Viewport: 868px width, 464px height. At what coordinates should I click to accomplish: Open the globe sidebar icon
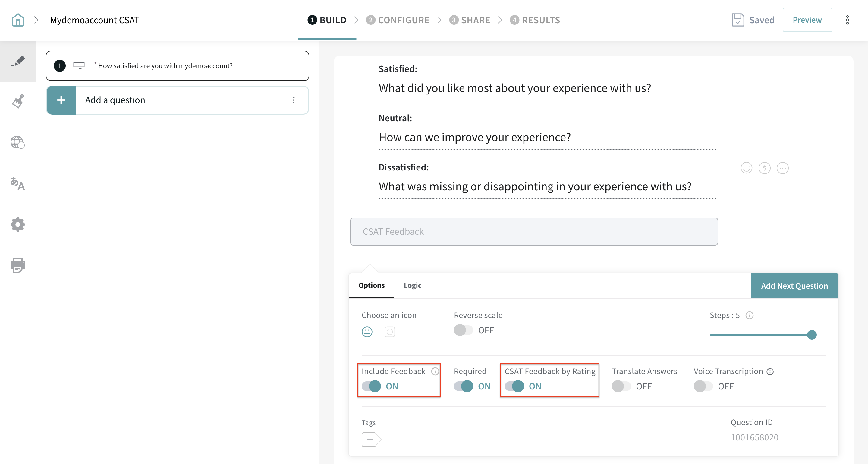pyautogui.click(x=18, y=142)
